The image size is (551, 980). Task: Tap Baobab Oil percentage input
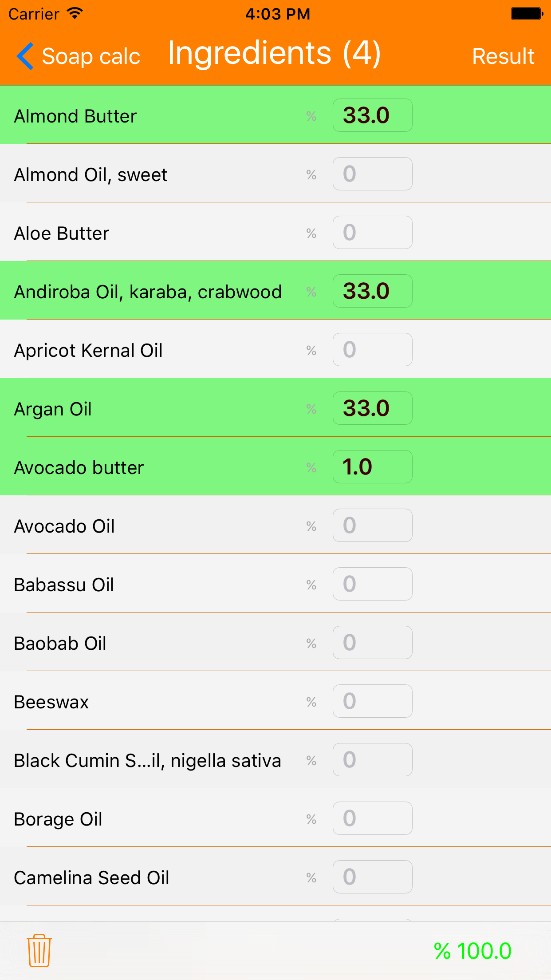pyautogui.click(x=372, y=643)
